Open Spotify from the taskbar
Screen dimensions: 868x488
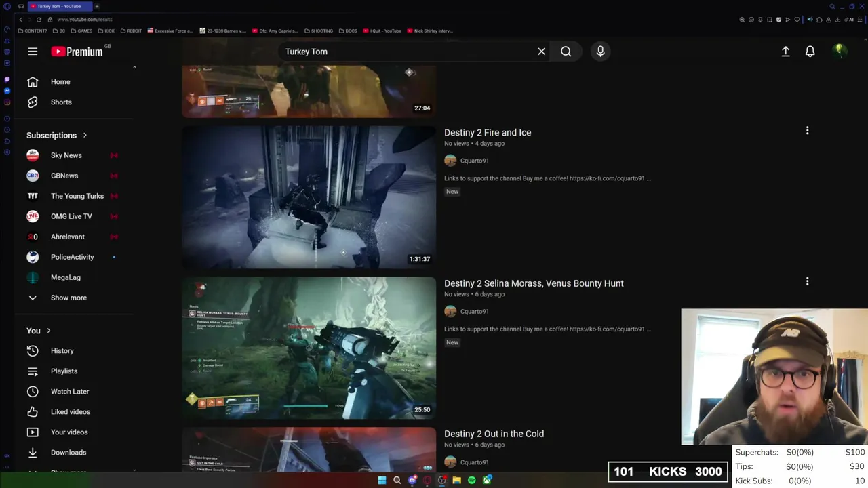pos(471,481)
